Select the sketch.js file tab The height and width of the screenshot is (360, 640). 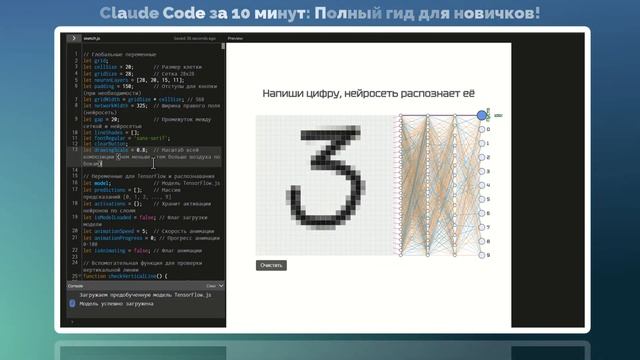tap(92, 38)
